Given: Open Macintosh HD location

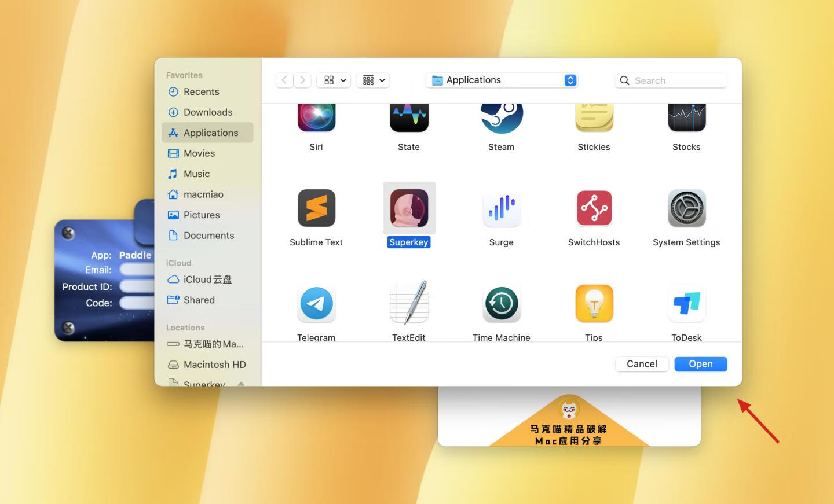Looking at the screenshot, I should [207, 365].
